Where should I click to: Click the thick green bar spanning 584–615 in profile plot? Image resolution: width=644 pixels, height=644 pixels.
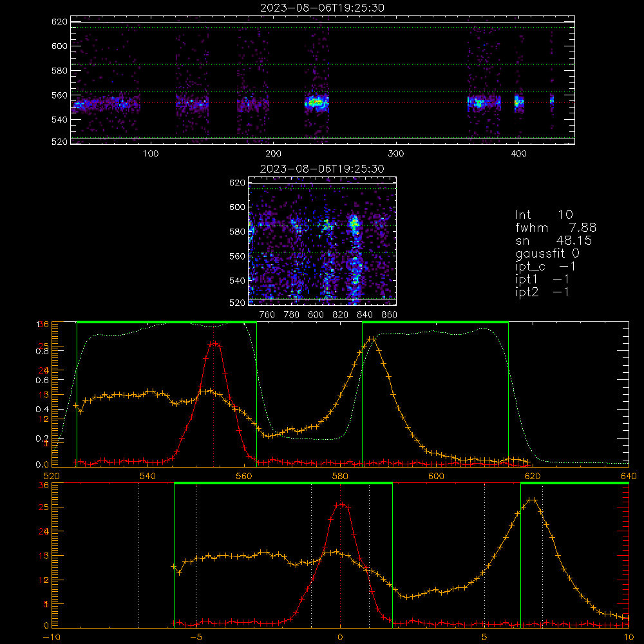(x=435, y=323)
